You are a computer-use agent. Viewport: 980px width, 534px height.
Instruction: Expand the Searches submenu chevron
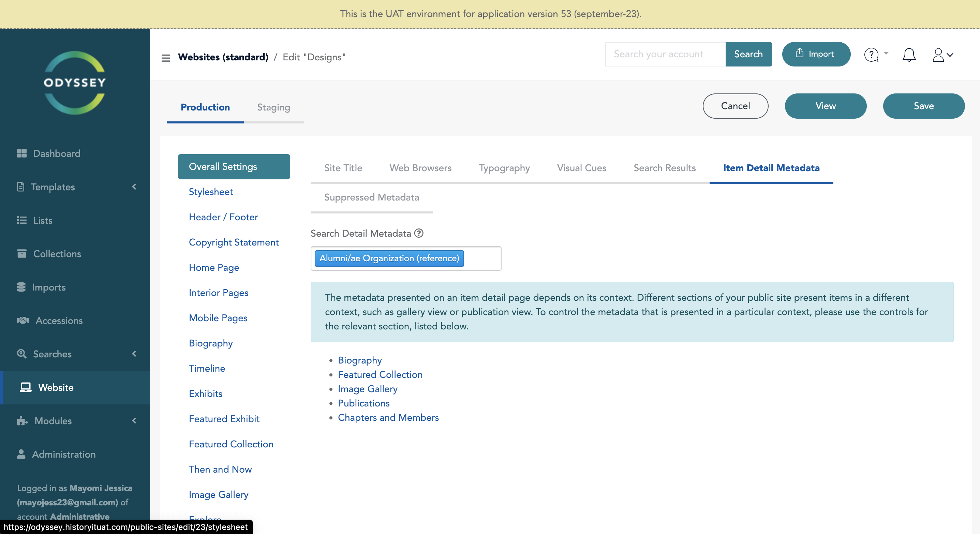pos(134,354)
